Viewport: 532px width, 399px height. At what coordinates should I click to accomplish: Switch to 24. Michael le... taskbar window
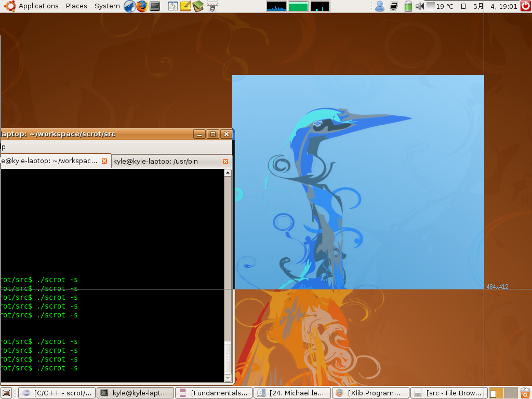[x=292, y=393]
